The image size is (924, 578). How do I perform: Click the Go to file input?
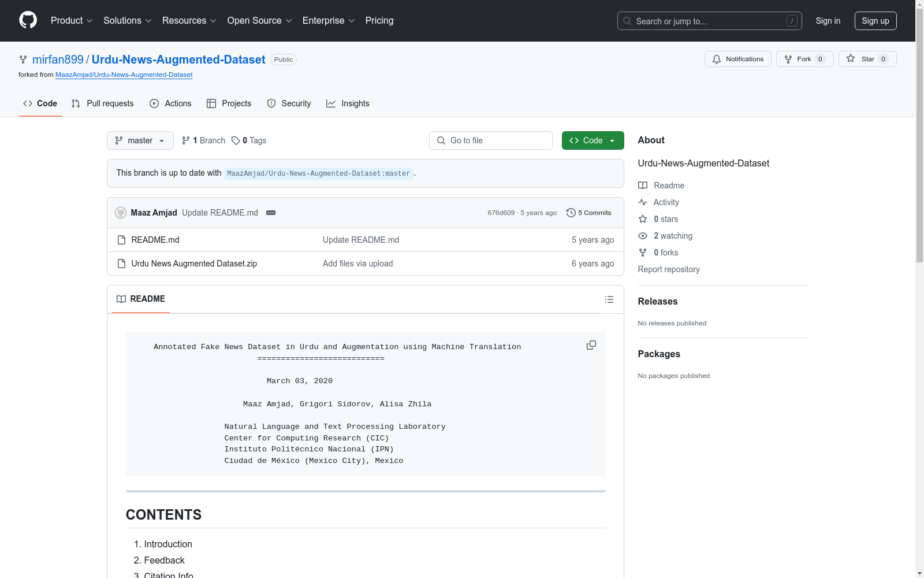click(491, 140)
